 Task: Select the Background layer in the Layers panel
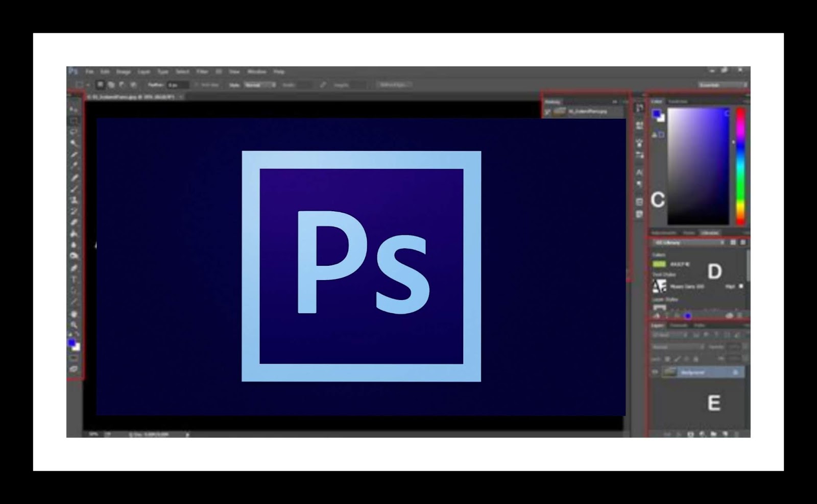(x=694, y=372)
